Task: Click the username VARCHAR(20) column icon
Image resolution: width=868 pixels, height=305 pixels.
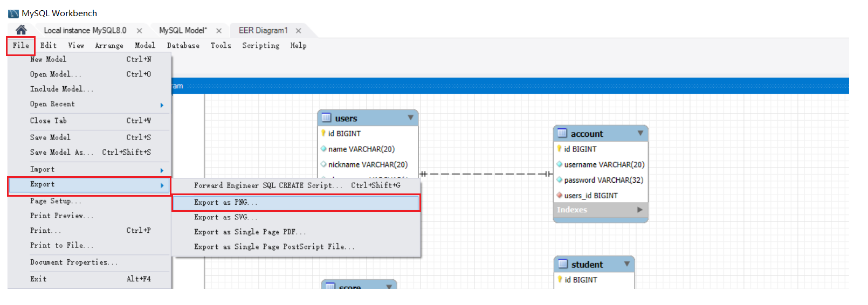Action: [559, 164]
